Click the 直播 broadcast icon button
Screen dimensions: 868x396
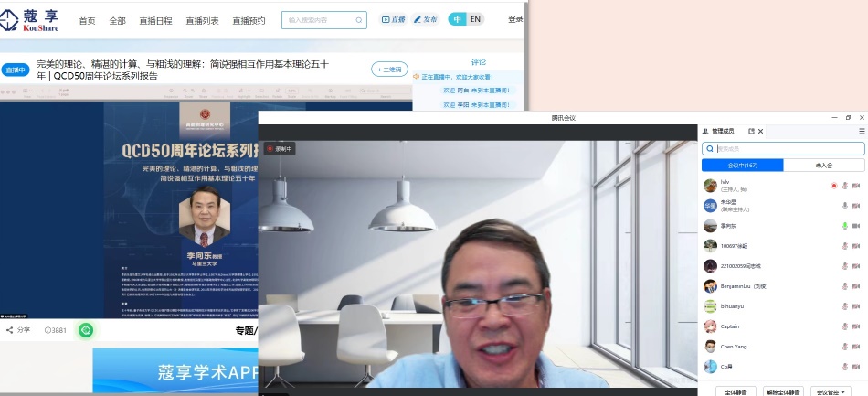coord(393,19)
